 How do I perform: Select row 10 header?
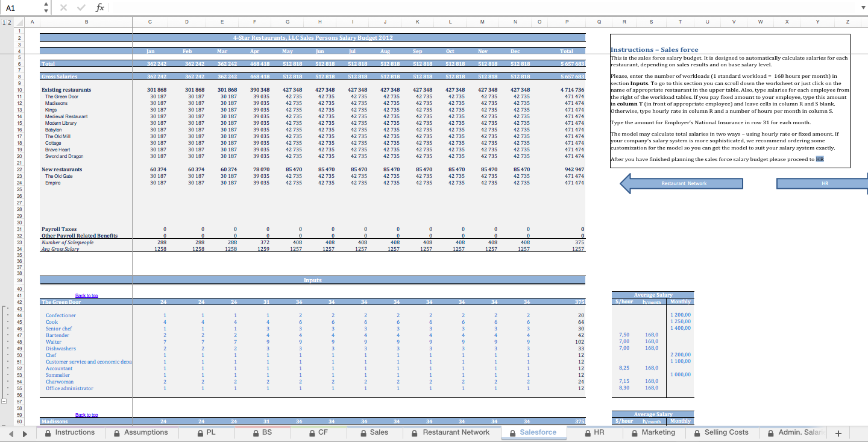pyautogui.click(x=19, y=90)
